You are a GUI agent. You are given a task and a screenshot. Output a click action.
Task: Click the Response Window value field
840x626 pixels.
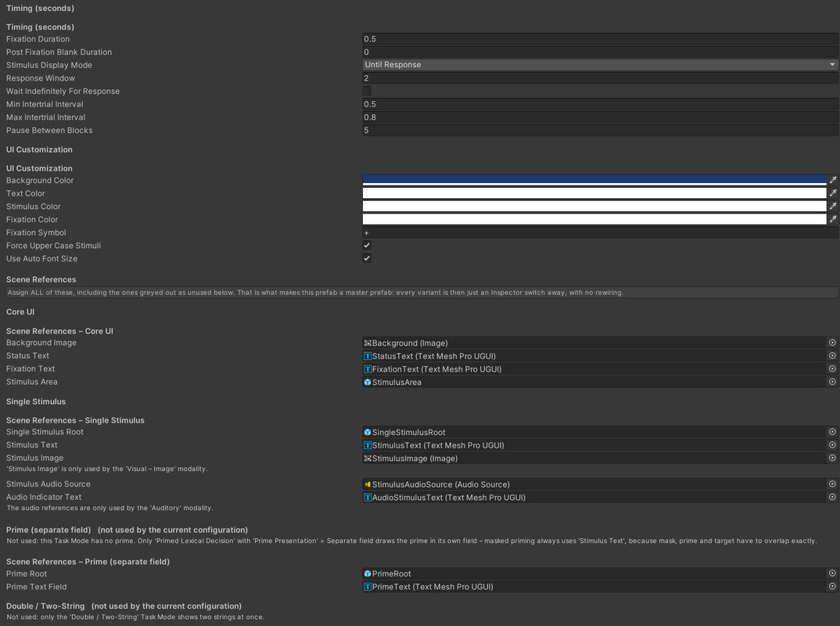coord(600,78)
